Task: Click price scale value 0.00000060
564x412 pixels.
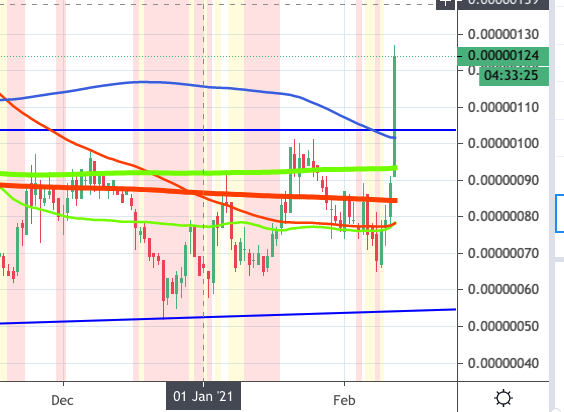Action: pos(503,289)
